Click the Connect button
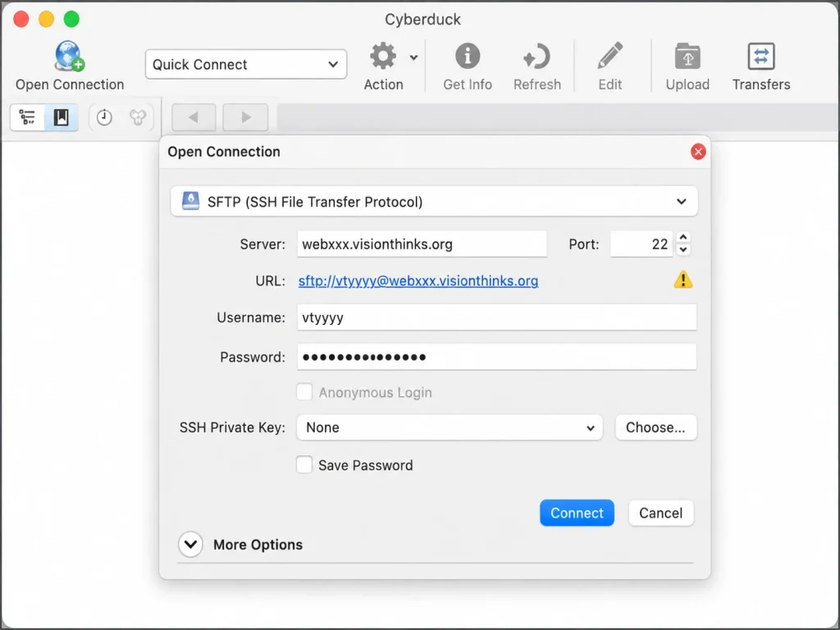This screenshot has width=840, height=630. tap(577, 513)
